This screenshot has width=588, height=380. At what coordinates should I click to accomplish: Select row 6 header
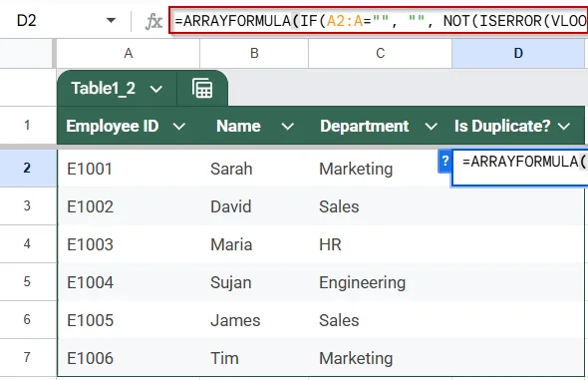click(x=27, y=319)
